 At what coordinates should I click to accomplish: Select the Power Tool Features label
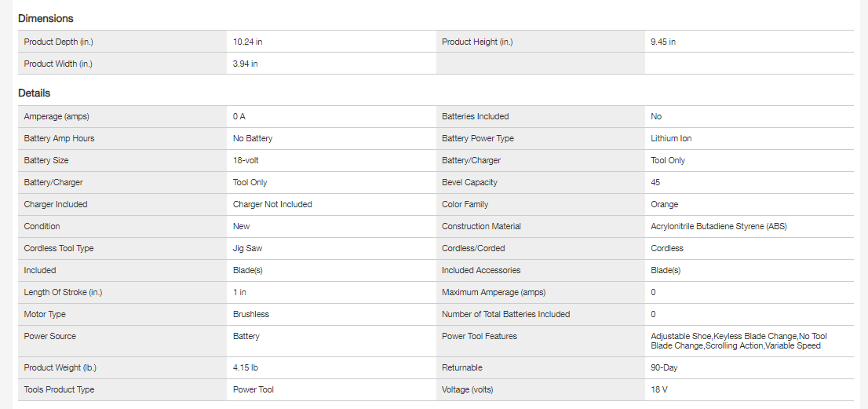[x=480, y=336]
